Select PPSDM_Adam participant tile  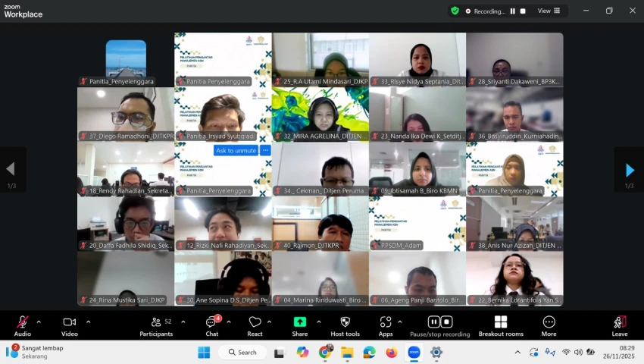417,224
